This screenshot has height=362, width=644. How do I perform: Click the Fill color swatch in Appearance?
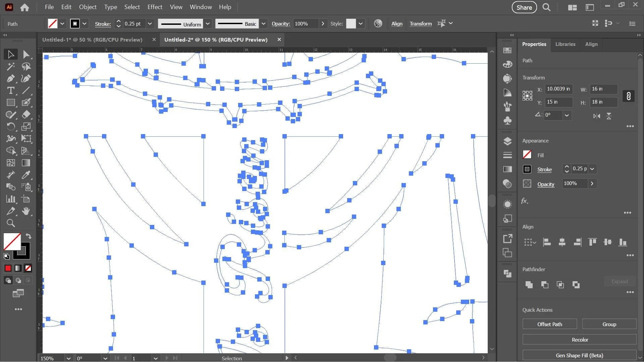[x=527, y=155]
